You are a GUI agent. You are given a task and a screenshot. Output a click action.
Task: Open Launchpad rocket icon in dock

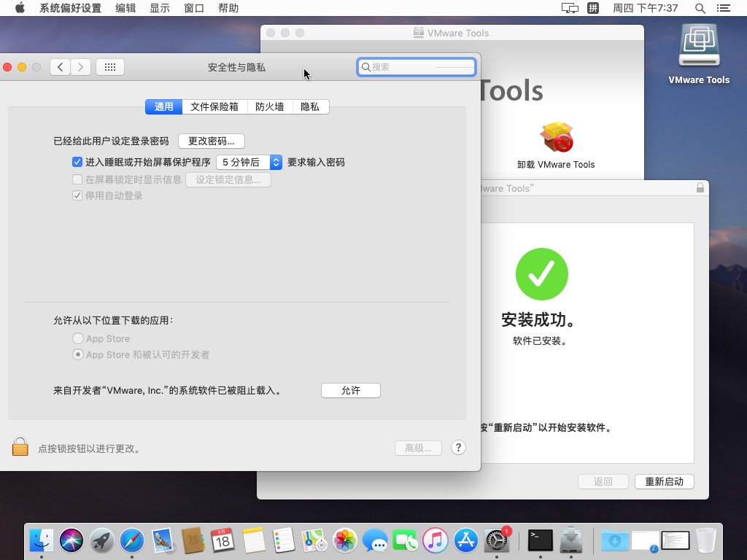point(102,540)
